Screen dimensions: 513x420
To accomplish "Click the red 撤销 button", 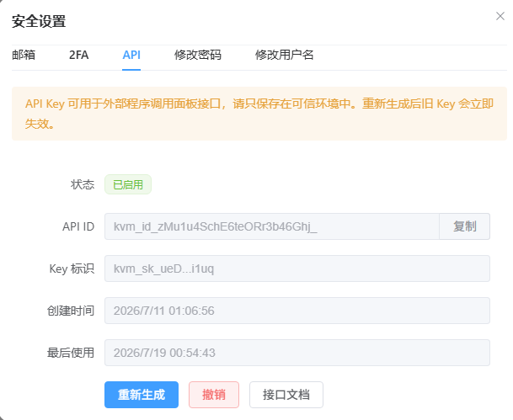I will click(214, 395).
